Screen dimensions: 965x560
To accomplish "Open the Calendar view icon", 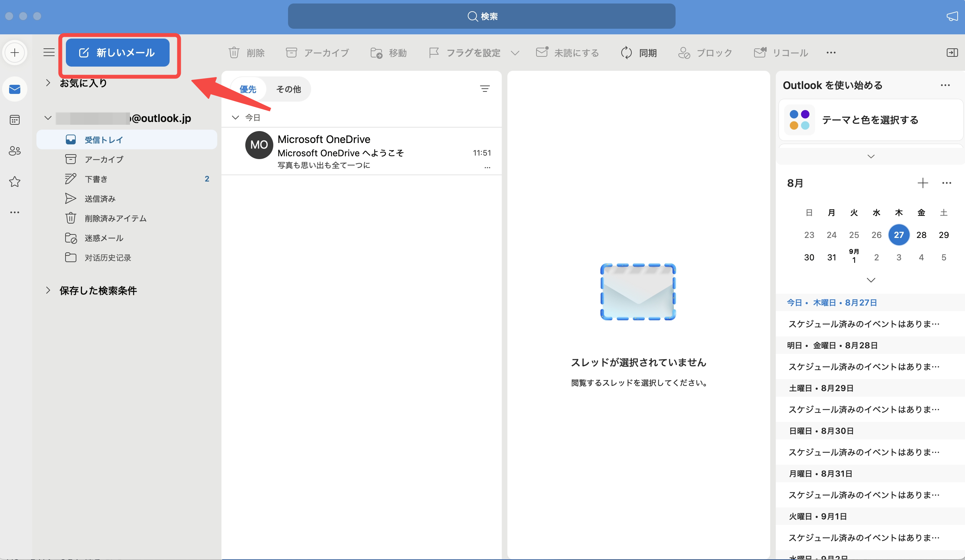I will click(x=15, y=120).
